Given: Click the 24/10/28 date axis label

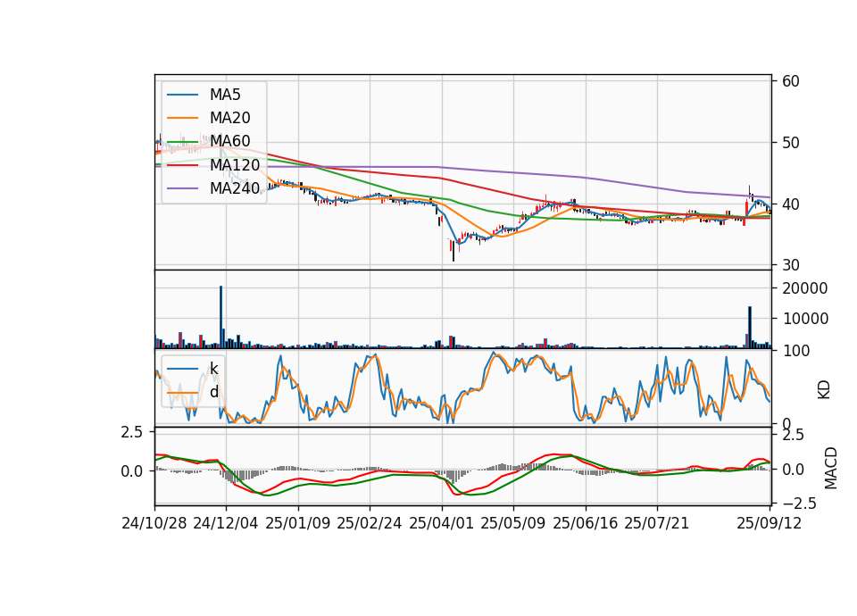Looking at the screenshot, I should [x=154, y=523].
